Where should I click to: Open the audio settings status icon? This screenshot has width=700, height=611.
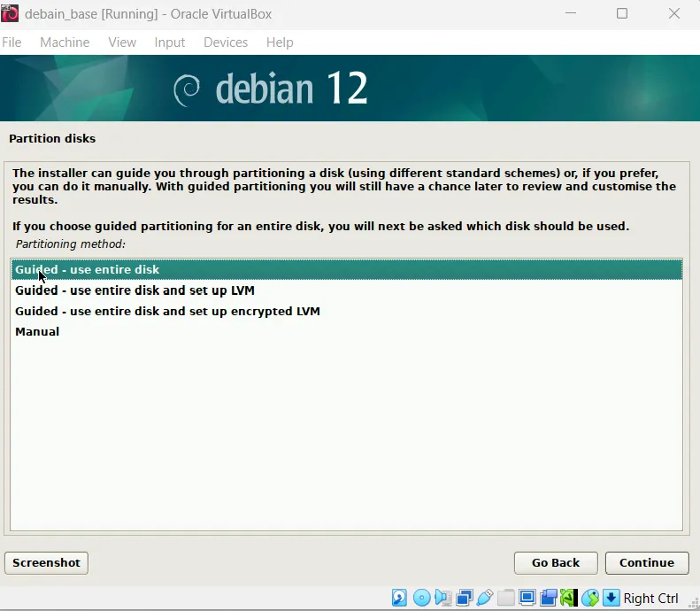click(442, 598)
